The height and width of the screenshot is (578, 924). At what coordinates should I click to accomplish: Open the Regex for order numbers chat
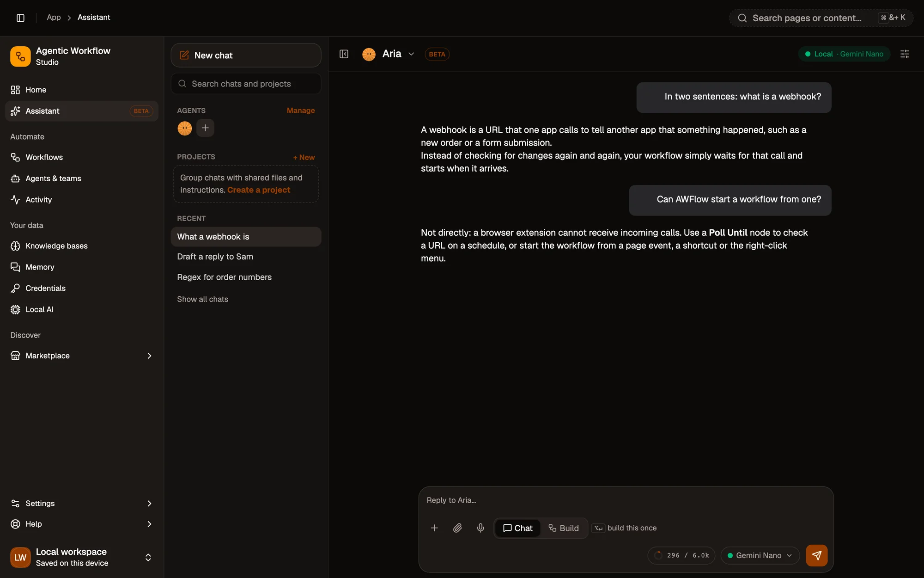pyautogui.click(x=246, y=277)
